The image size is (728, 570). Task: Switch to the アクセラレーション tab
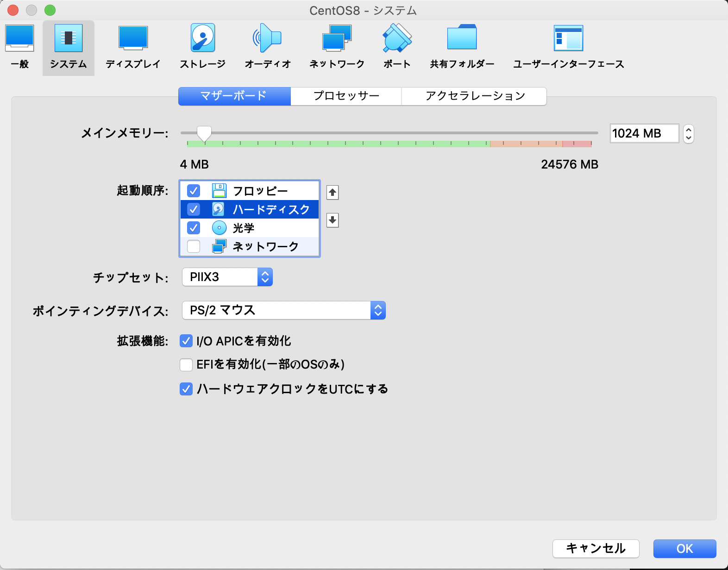tap(474, 96)
